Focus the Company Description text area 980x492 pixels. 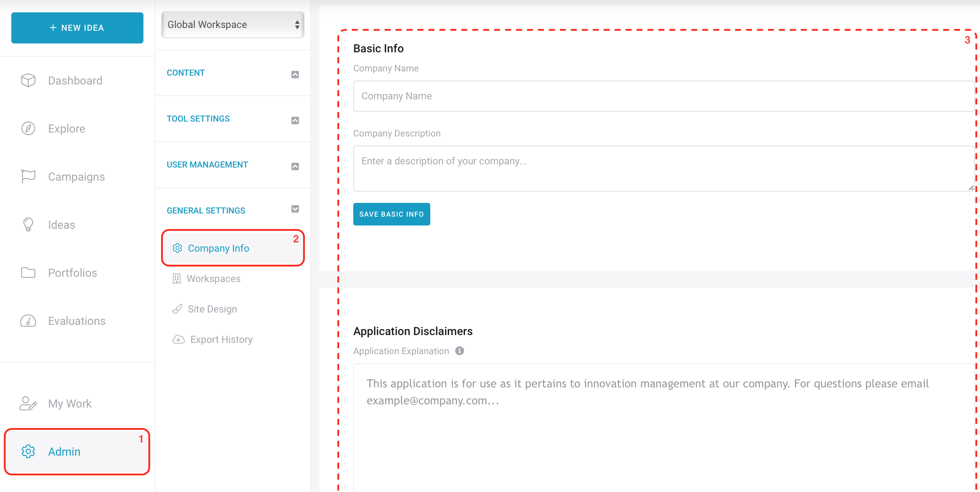663,168
